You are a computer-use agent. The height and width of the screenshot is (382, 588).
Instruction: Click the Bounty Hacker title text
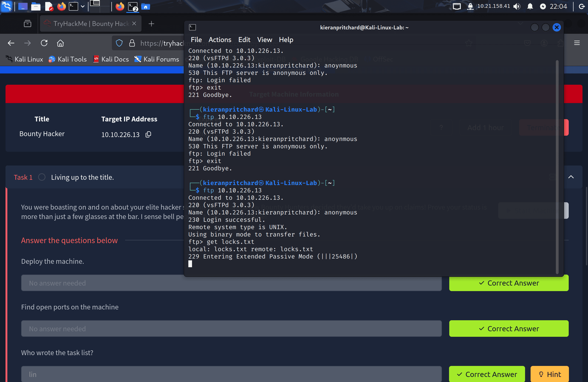[42, 134]
